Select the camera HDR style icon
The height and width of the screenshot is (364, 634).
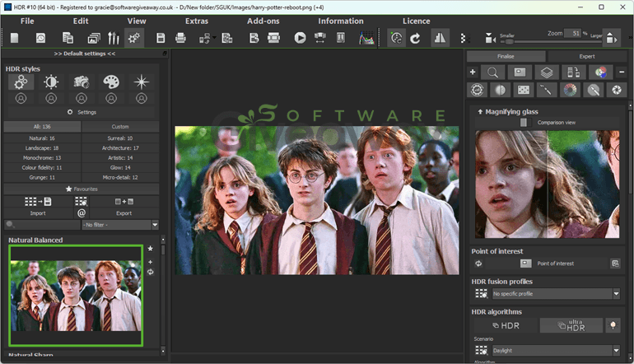(x=82, y=82)
